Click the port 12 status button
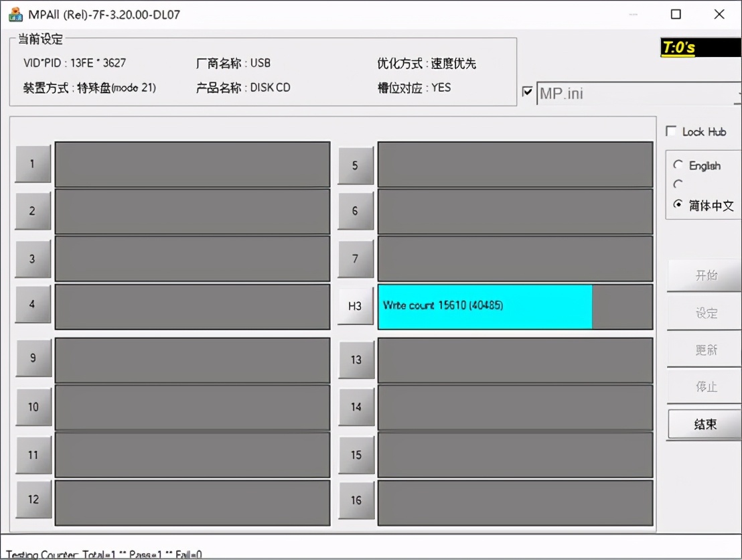The image size is (742, 560). coord(33,499)
